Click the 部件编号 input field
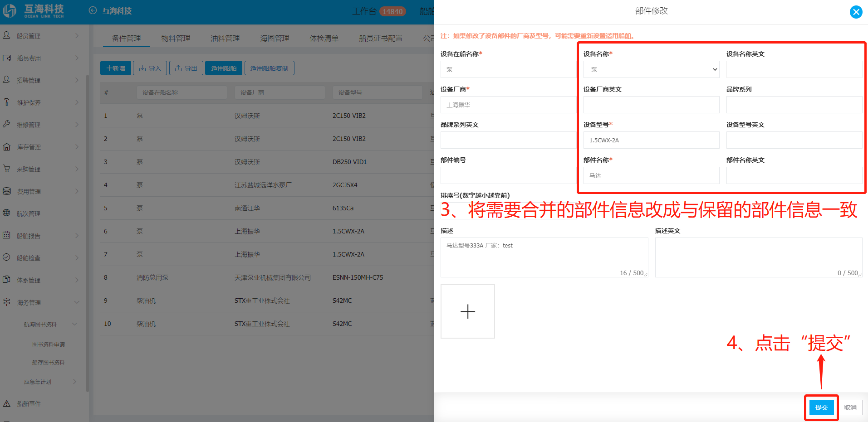 [508, 175]
